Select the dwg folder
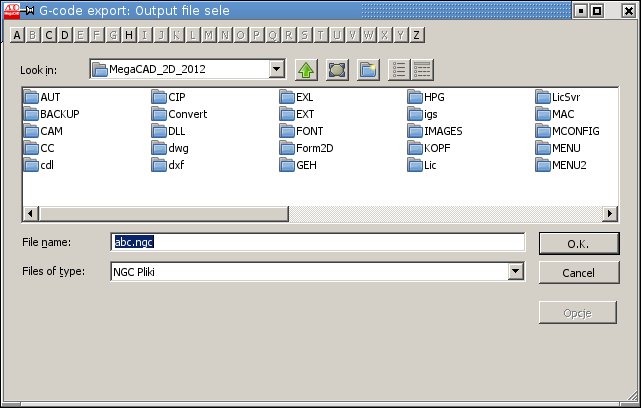 click(x=170, y=148)
